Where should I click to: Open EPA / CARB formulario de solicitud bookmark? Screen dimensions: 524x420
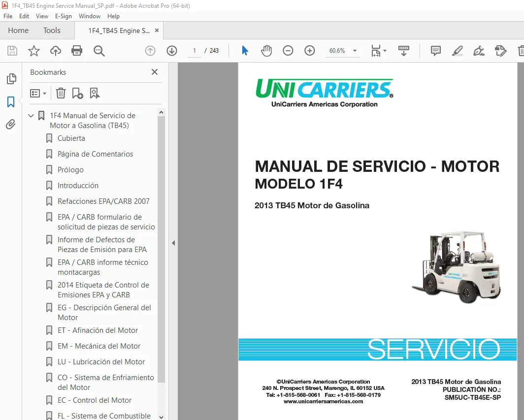(106, 222)
